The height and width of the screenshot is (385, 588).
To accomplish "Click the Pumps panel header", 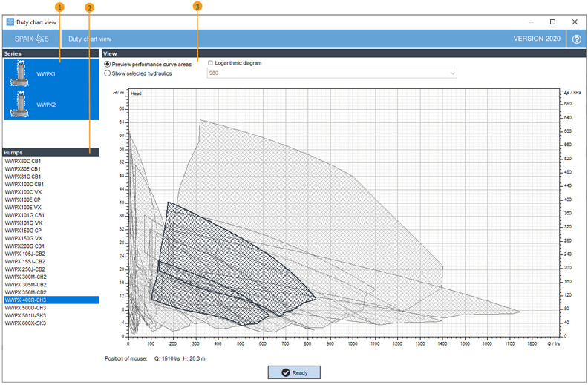I will click(x=51, y=152).
